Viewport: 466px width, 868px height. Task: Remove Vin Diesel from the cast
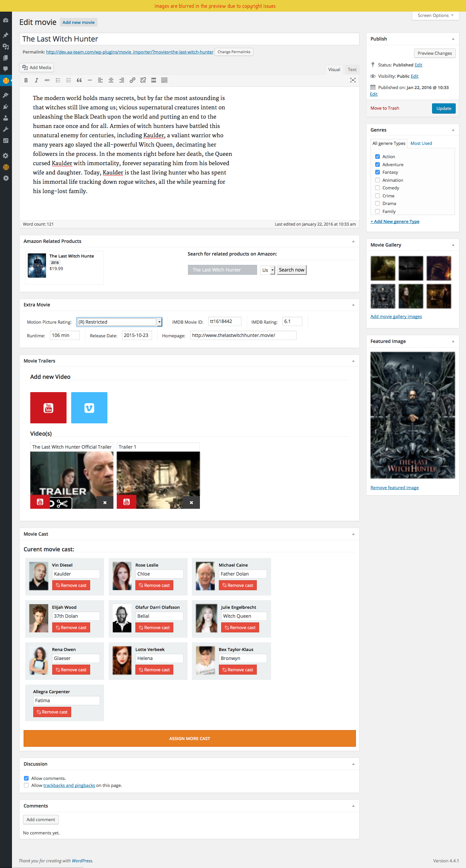[71, 585]
